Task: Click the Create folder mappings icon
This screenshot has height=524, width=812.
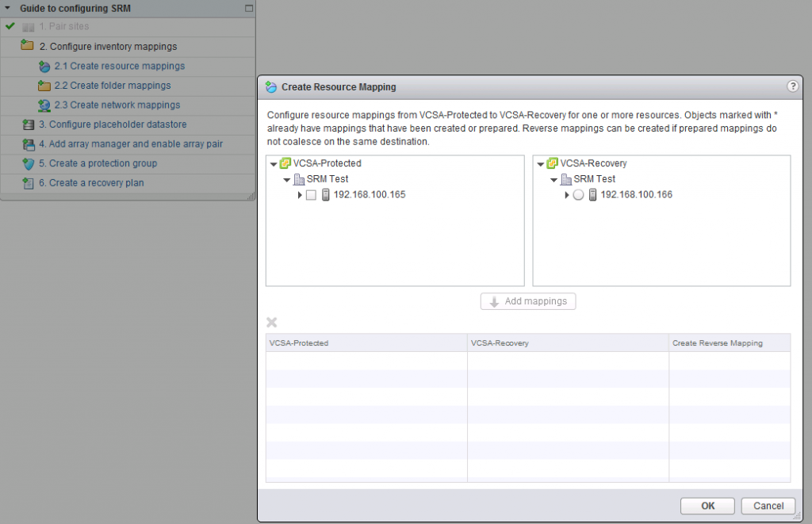Action: pos(44,86)
